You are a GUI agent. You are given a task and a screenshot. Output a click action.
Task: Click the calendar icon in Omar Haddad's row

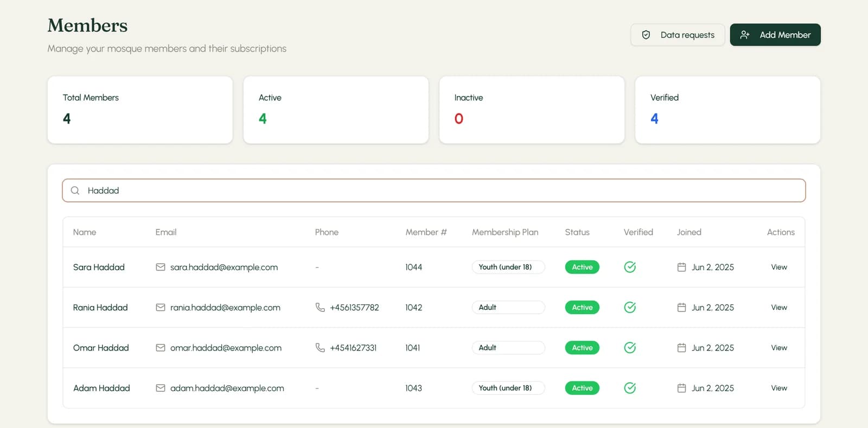point(682,348)
